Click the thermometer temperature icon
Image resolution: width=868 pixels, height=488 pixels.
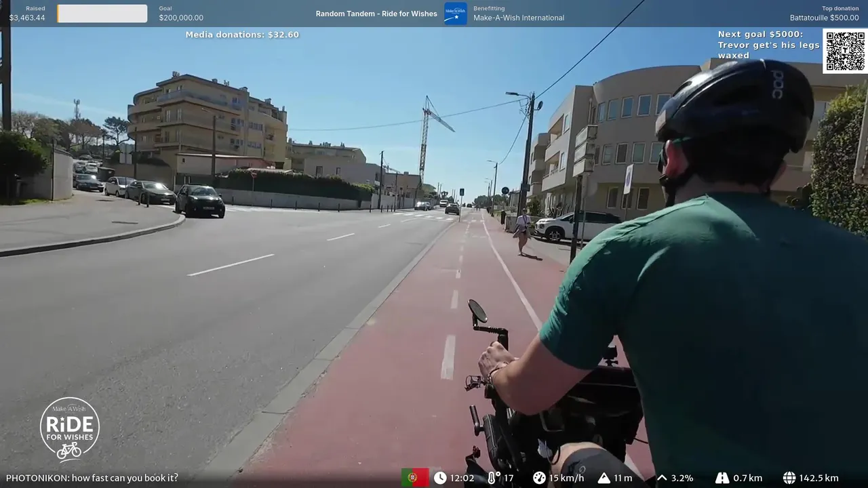[493, 478]
